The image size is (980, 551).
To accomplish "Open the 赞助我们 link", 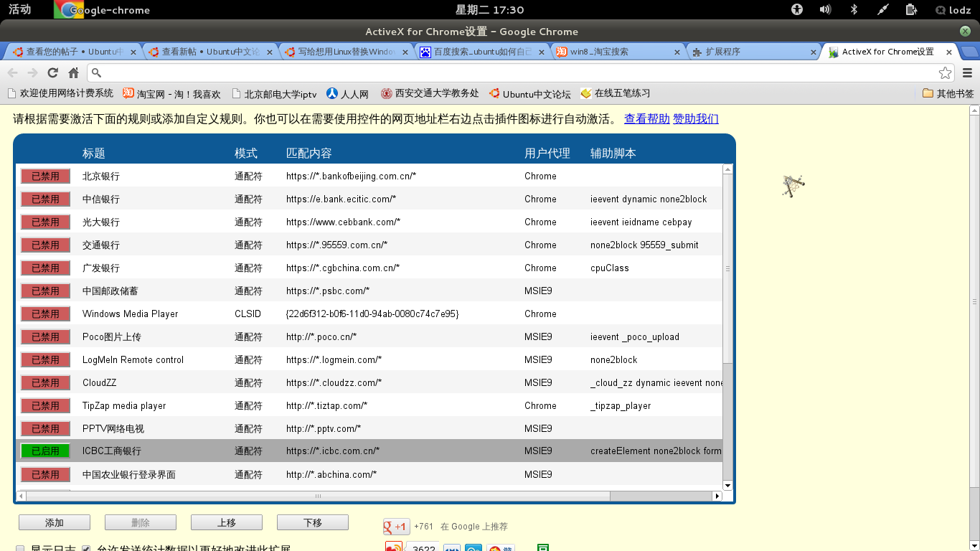I will tap(695, 119).
